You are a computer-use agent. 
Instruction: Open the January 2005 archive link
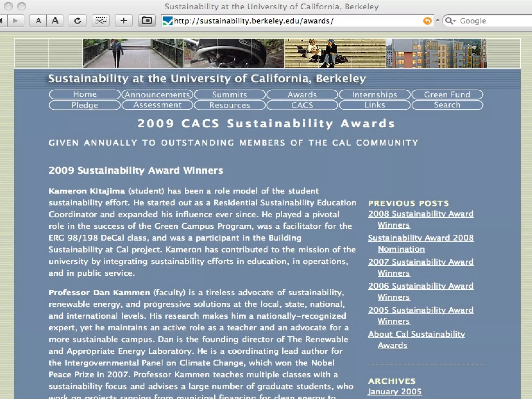pos(394,391)
